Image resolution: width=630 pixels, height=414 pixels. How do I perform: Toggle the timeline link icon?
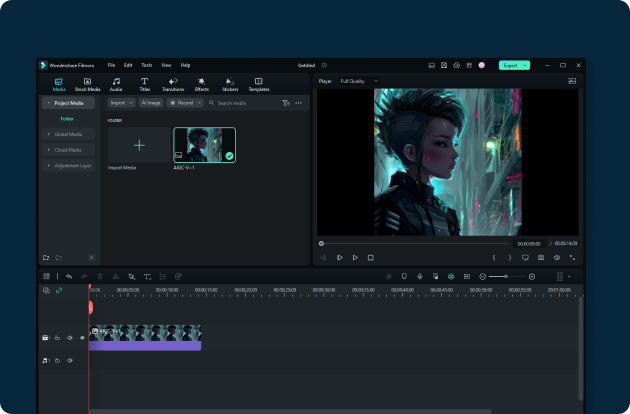(x=59, y=290)
